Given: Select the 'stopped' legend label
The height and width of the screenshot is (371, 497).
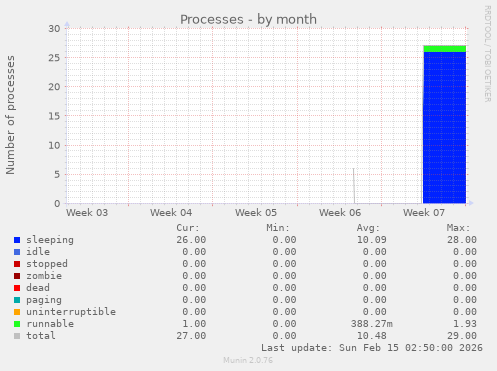Looking at the screenshot, I should coord(47,264).
